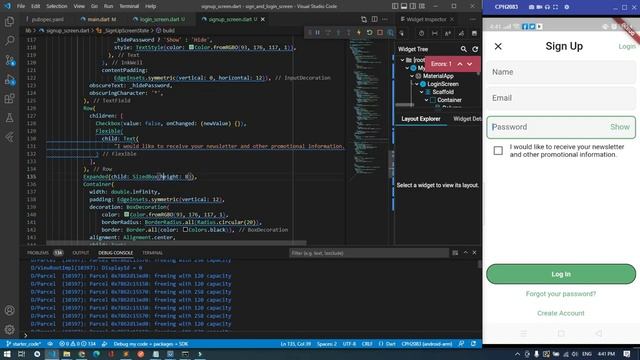The height and width of the screenshot is (360, 640).
Task: Tap the X close icon on Sign Up
Action: click(498, 46)
